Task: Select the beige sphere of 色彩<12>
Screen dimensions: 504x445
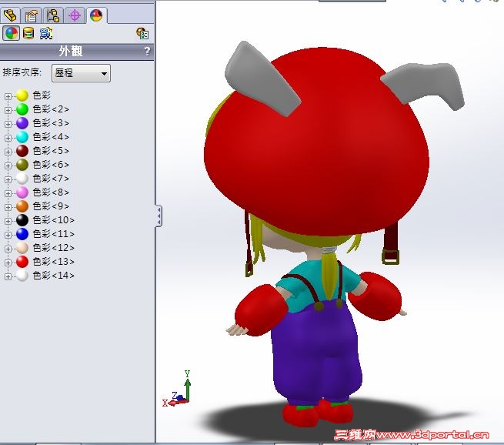Action: pyautogui.click(x=22, y=248)
